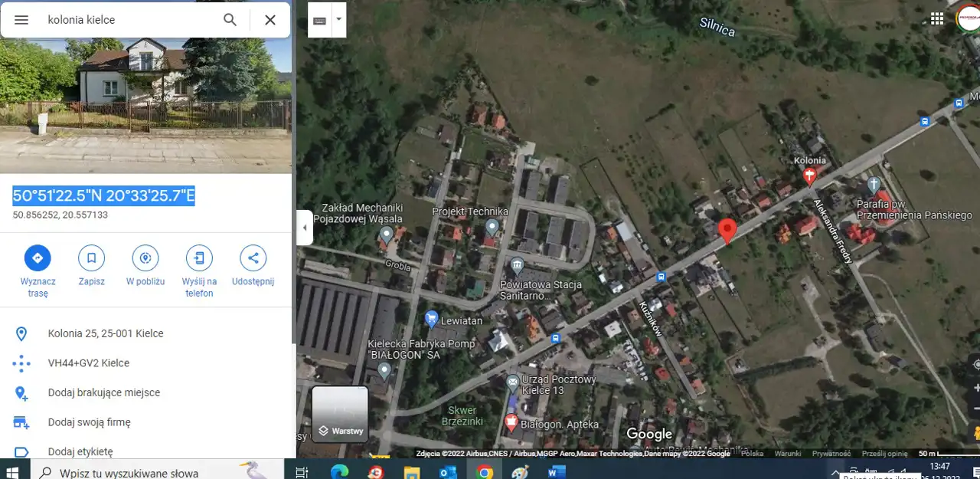Viewport: 980px width, 479px height.
Task: Click the Lewiatan store marker
Action: pos(432,317)
